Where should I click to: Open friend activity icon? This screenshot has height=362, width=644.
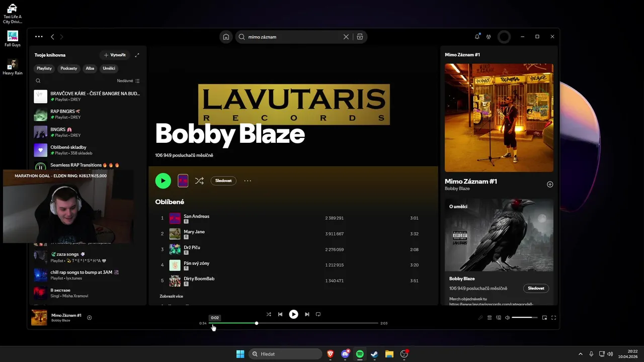coord(489,37)
